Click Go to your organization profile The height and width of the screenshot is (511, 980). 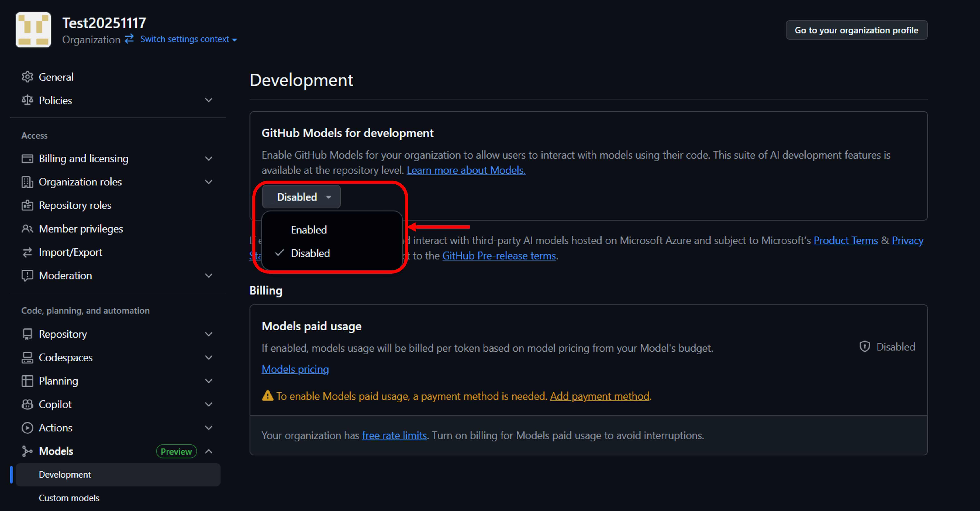click(x=856, y=30)
